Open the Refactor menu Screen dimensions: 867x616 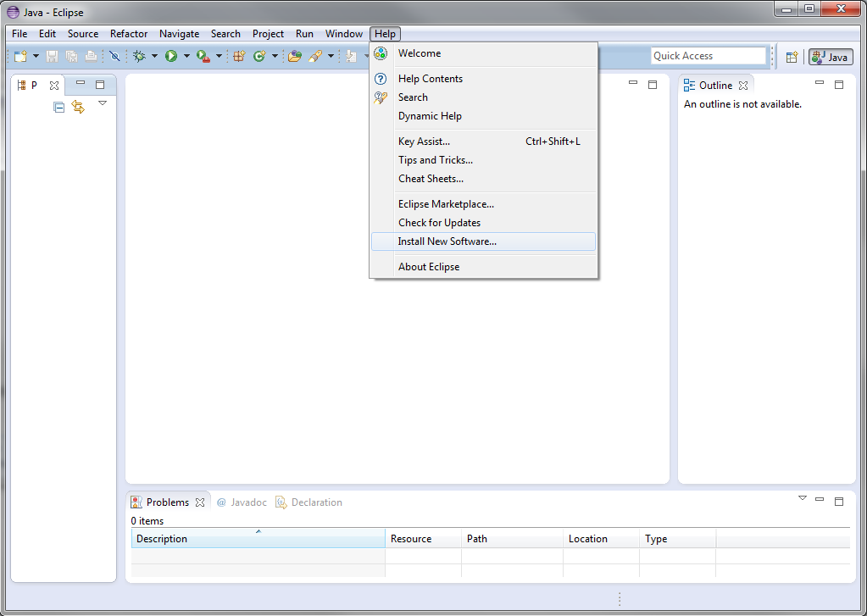(x=129, y=34)
